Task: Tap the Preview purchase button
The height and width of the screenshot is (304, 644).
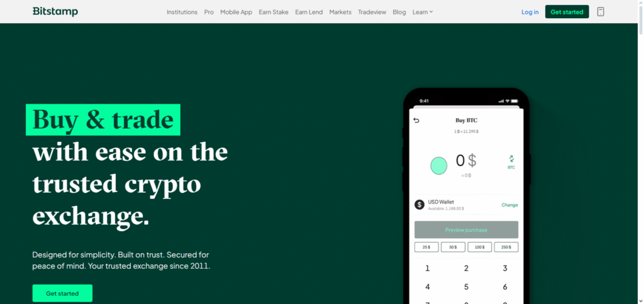Action: point(466,230)
